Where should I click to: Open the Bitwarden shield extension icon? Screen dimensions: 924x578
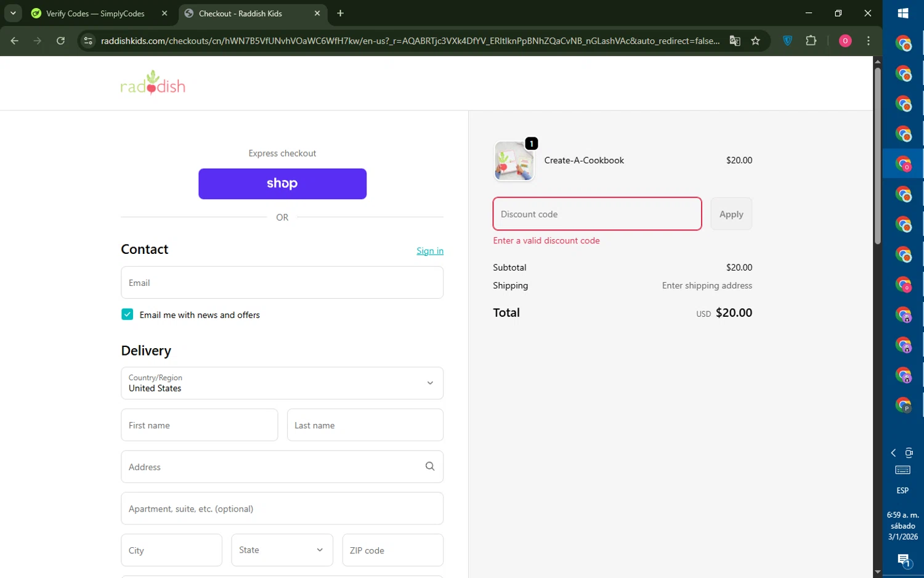coord(788,41)
